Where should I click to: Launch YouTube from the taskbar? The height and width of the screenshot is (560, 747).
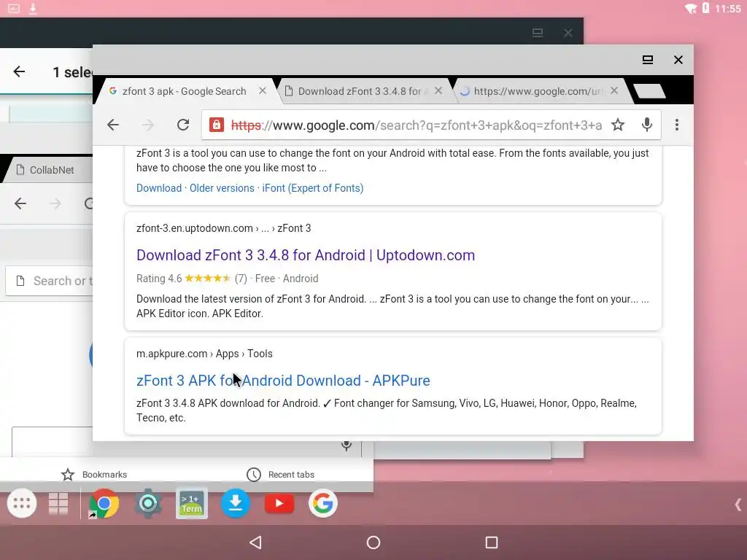[x=279, y=503]
